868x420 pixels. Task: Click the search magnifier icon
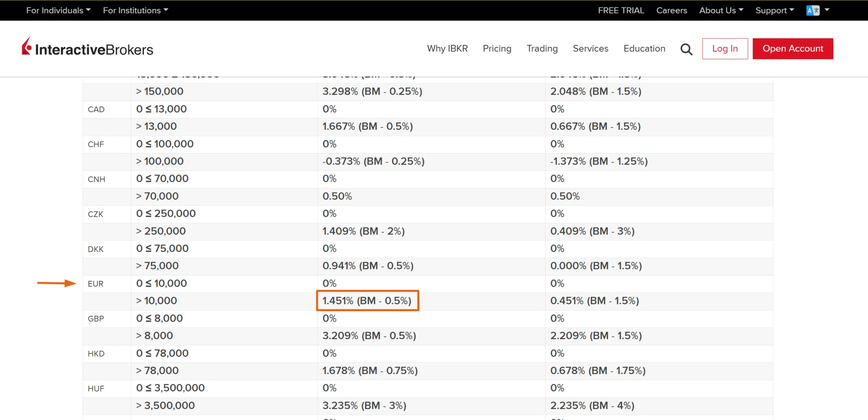(x=686, y=49)
